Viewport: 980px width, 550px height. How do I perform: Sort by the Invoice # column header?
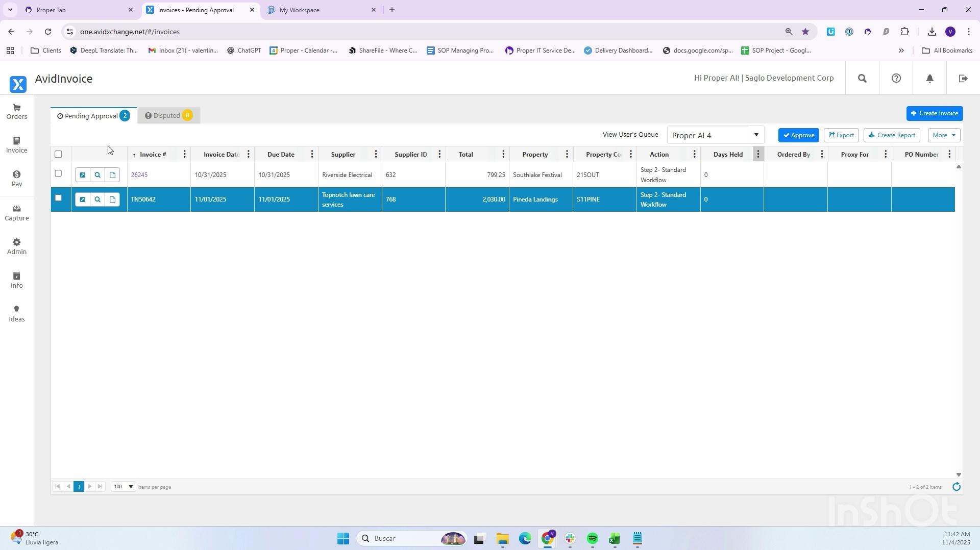tap(153, 155)
